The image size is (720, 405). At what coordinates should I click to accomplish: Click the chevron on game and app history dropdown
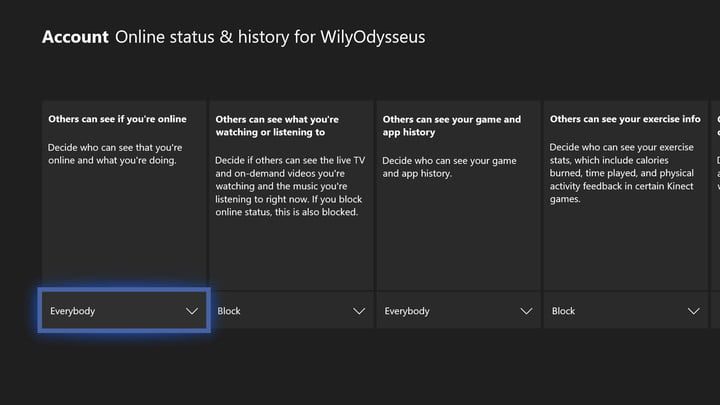526,311
